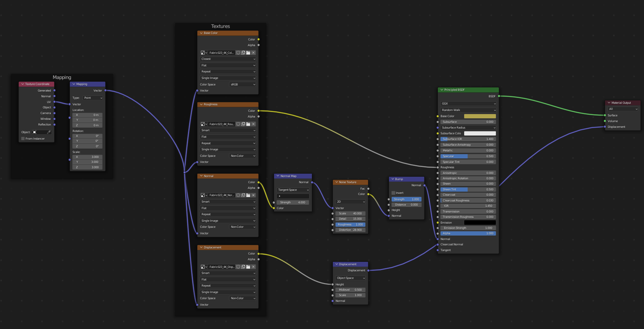The height and width of the screenshot is (329, 644).
Task: Collapse the Material Output node
Action: [x=609, y=103]
